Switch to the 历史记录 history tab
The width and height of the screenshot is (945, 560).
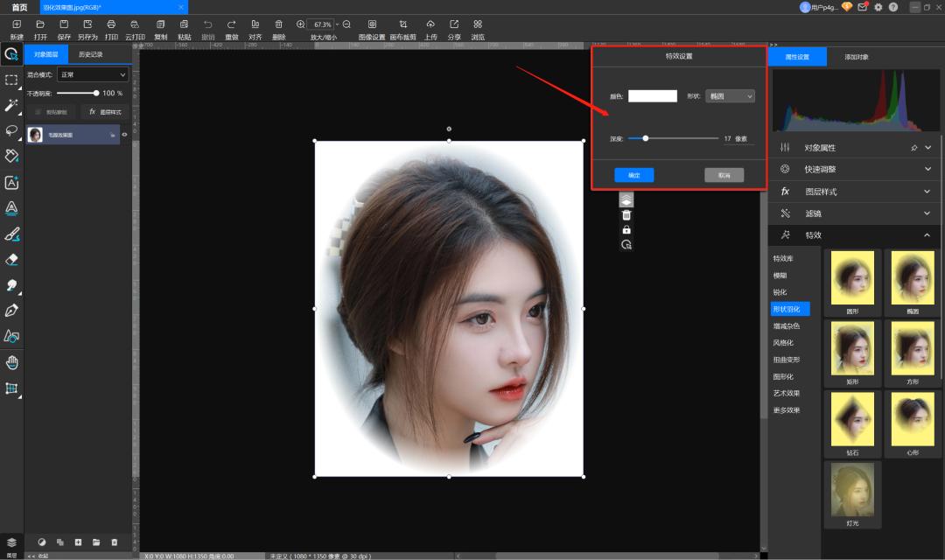point(90,54)
